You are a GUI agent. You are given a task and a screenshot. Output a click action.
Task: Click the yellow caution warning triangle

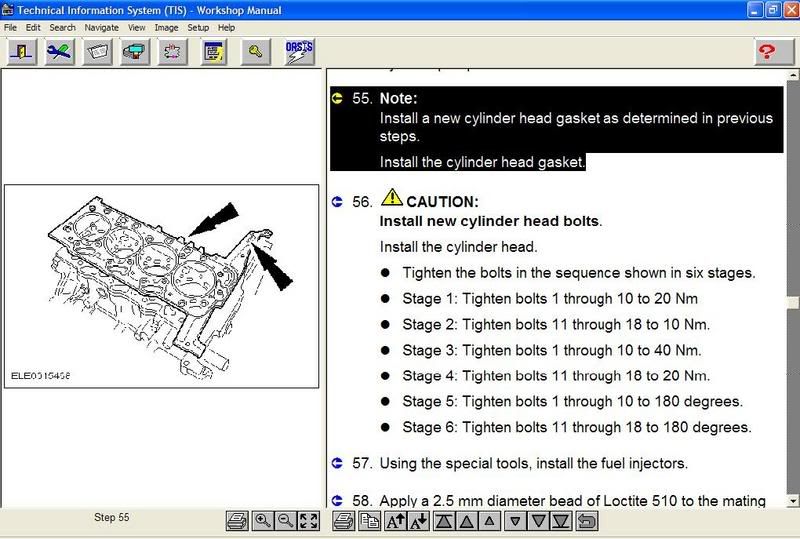point(392,197)
